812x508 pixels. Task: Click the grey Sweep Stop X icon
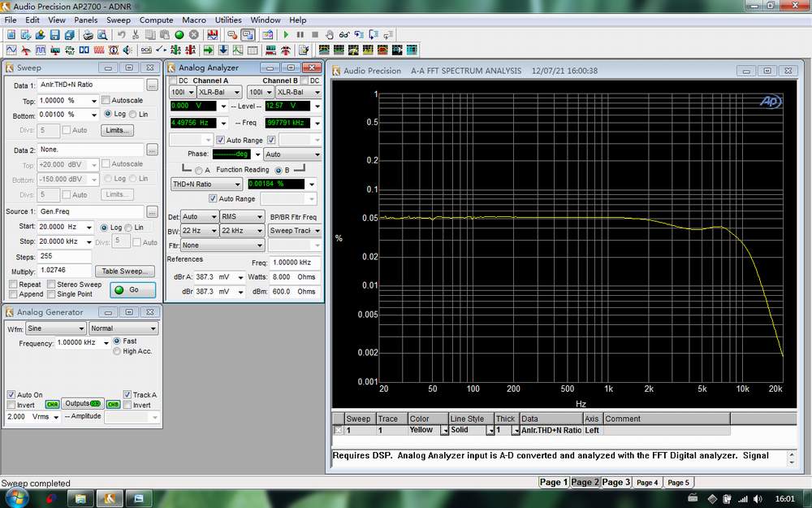point(194,35)
